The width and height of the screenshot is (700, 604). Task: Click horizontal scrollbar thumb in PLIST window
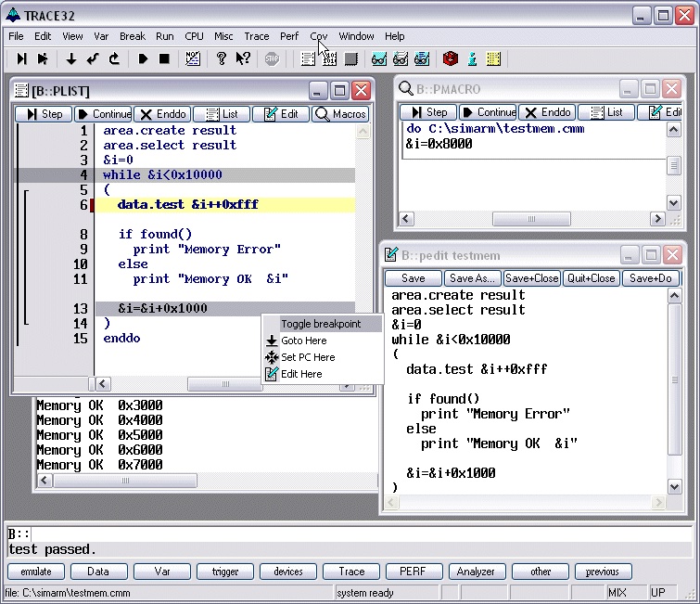point(225,384)
